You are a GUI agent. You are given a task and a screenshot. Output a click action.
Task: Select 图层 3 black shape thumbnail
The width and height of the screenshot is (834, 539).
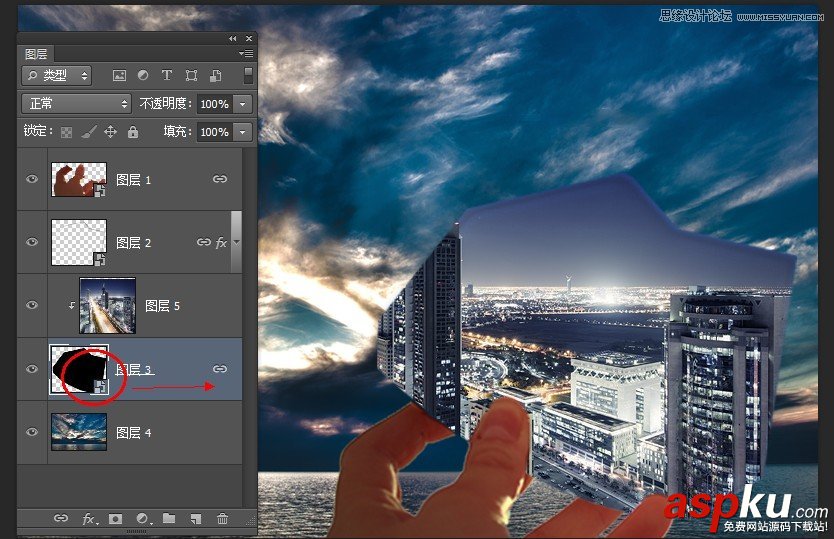pos(79,370)
